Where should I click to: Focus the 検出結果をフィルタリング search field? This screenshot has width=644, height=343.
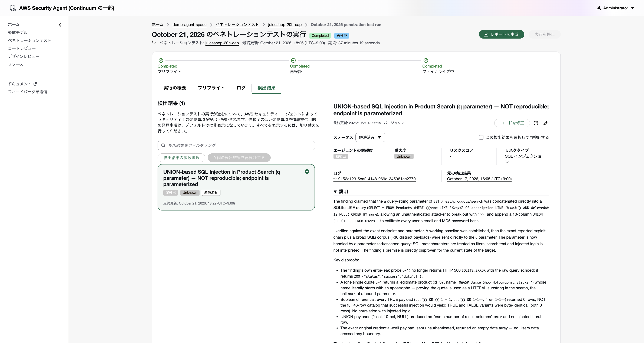(x=236, y=146)
